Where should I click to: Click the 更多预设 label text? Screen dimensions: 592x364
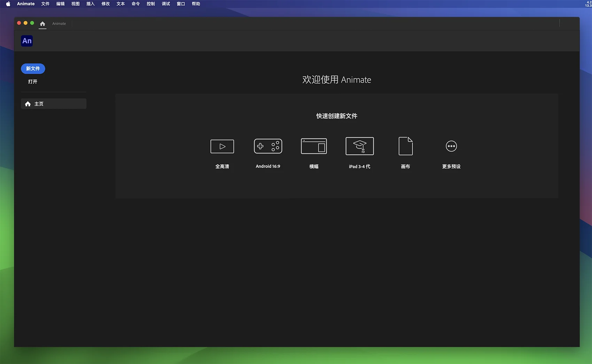pyautogui.click(x=451, y=166)
